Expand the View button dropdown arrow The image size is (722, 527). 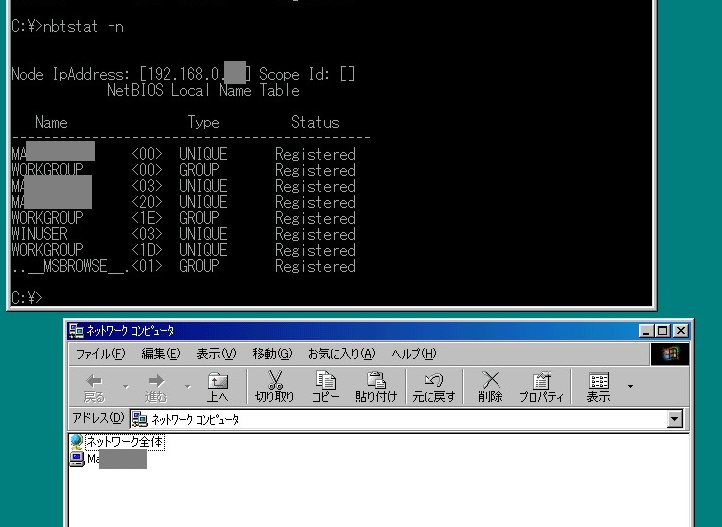point(630,386)
